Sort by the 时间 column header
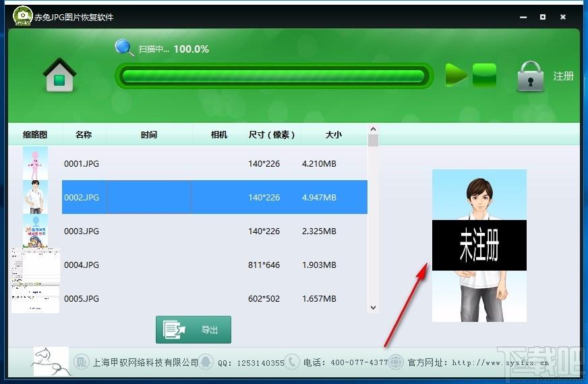The height and width of the screenshot is (384, 588). click(x=149, y=134)
